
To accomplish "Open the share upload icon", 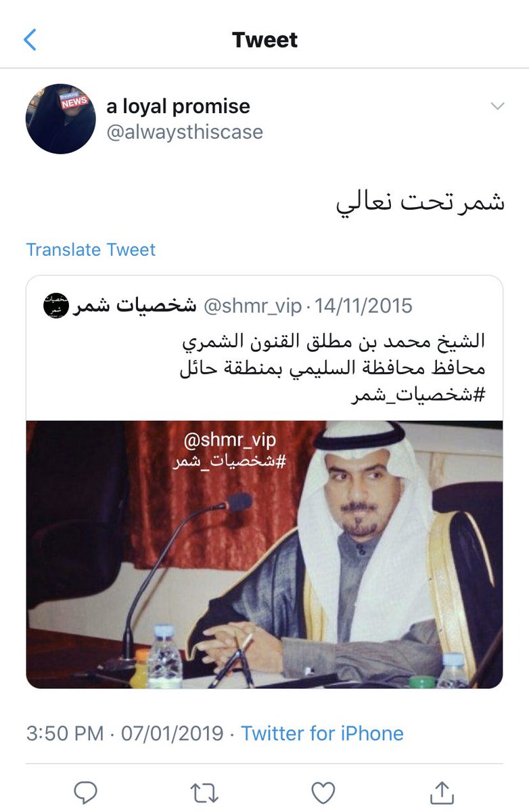I will [x=442, y=791].
